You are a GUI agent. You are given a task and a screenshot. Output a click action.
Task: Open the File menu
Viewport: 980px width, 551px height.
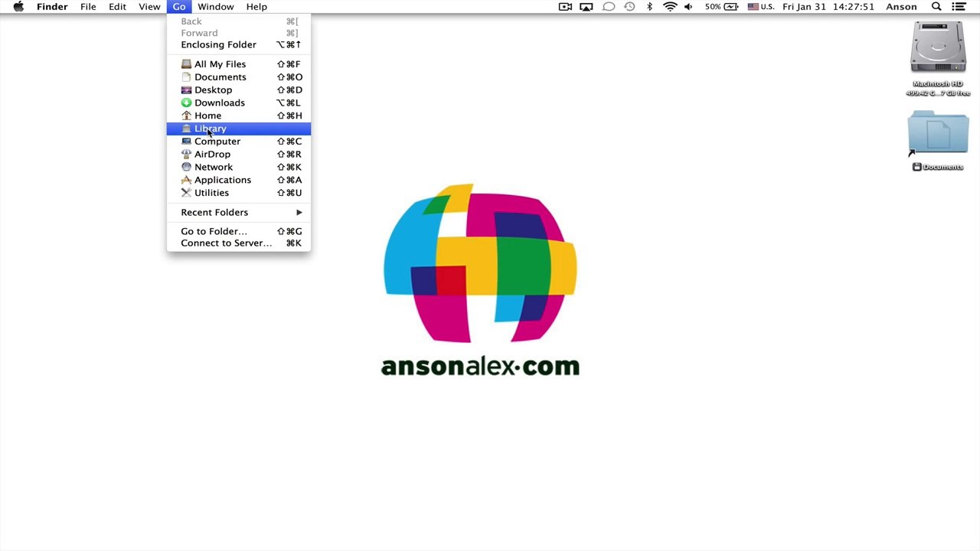[88, 7]
